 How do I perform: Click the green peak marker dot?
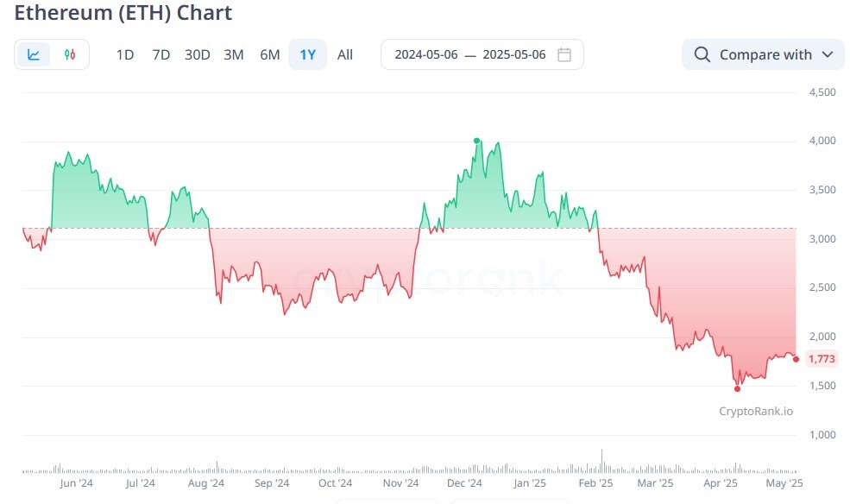tap(476, 141)
